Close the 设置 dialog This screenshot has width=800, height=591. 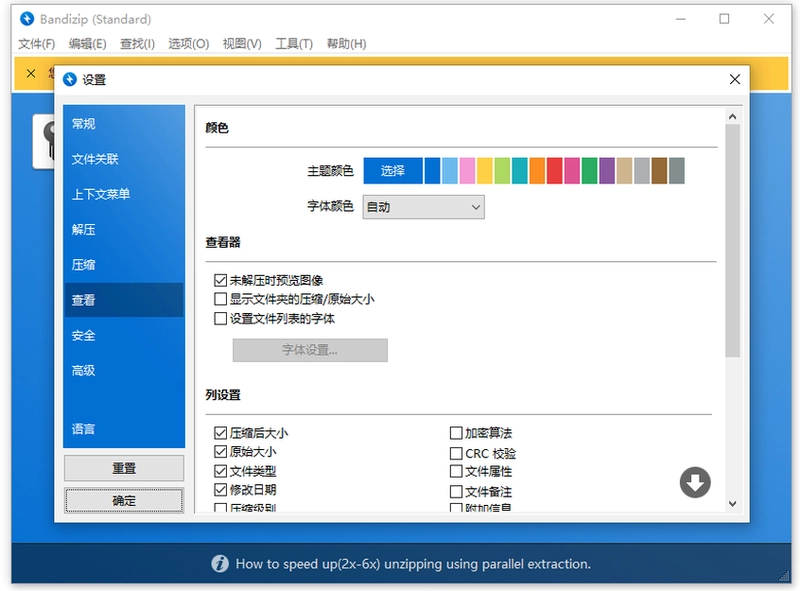coord(735,80)
